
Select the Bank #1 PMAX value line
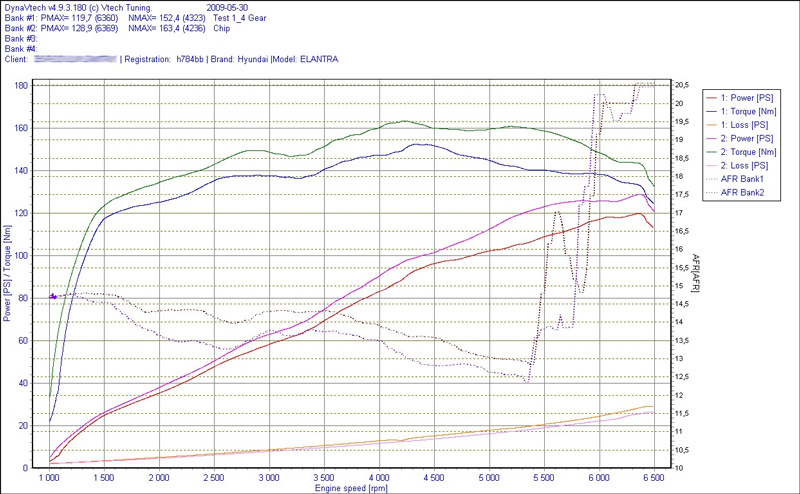pos(94,19)
